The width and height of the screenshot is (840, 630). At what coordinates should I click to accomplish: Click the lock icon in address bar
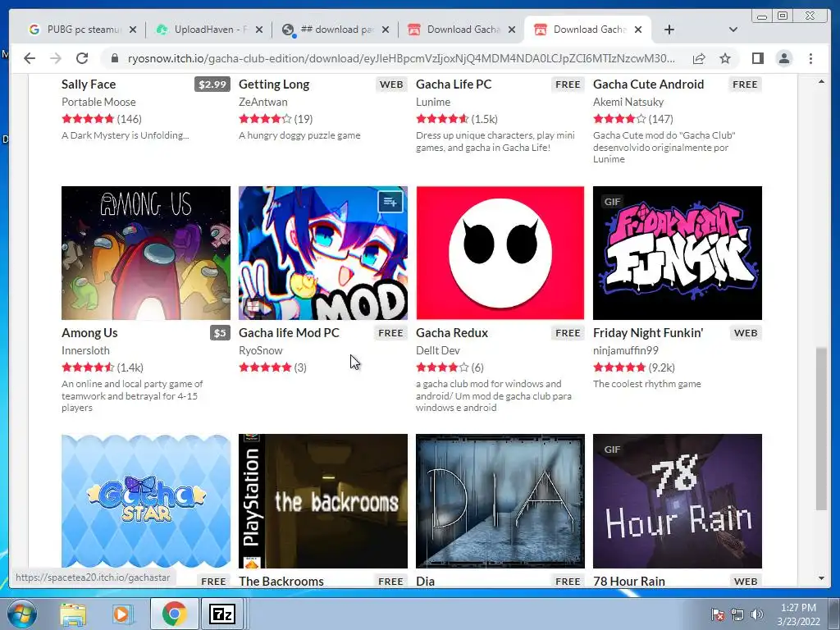coord(114,58)
